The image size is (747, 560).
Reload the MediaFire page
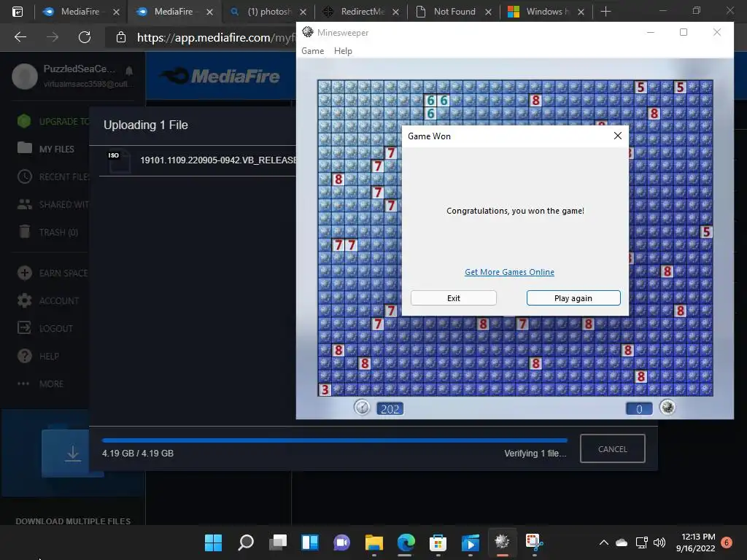click(x=85, y=36)
